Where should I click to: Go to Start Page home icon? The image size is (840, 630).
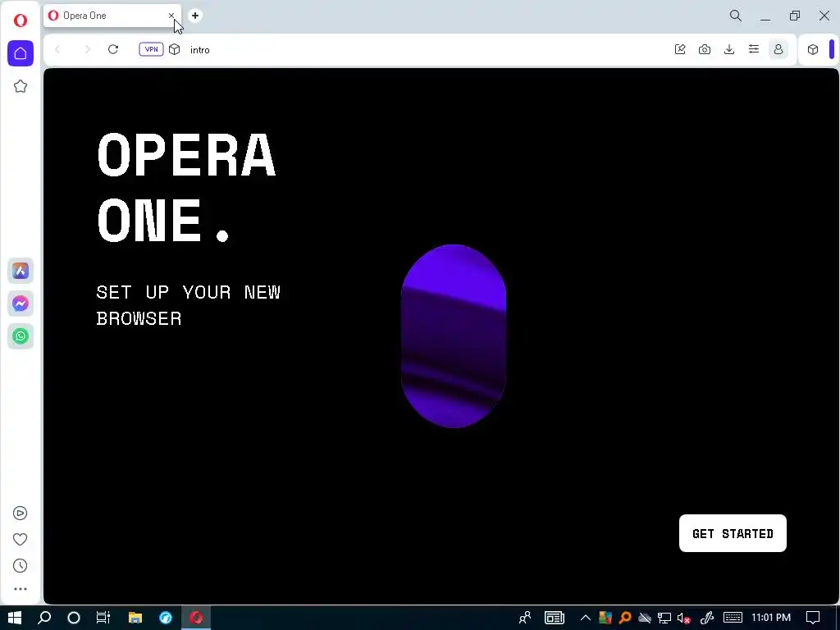coord(21,53)
